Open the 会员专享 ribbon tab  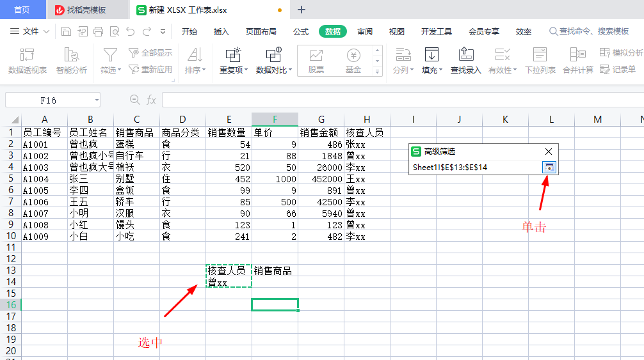point(484,31)
